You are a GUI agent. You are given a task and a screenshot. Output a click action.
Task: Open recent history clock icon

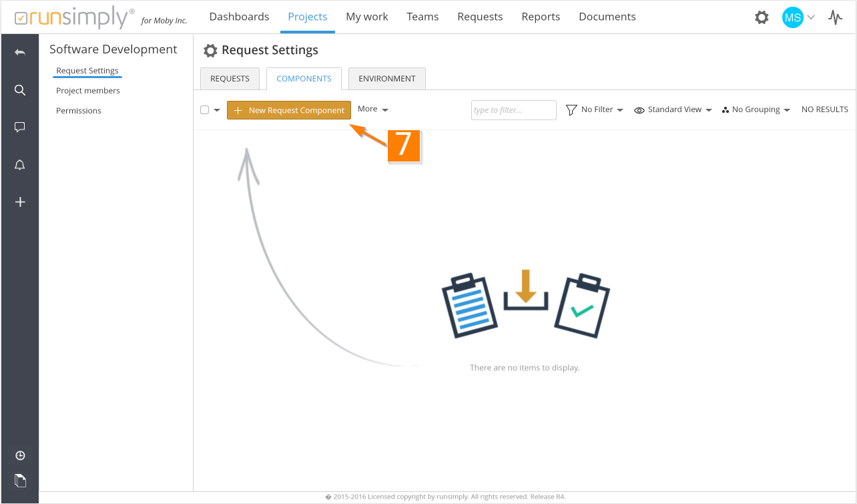coord(20,455)
